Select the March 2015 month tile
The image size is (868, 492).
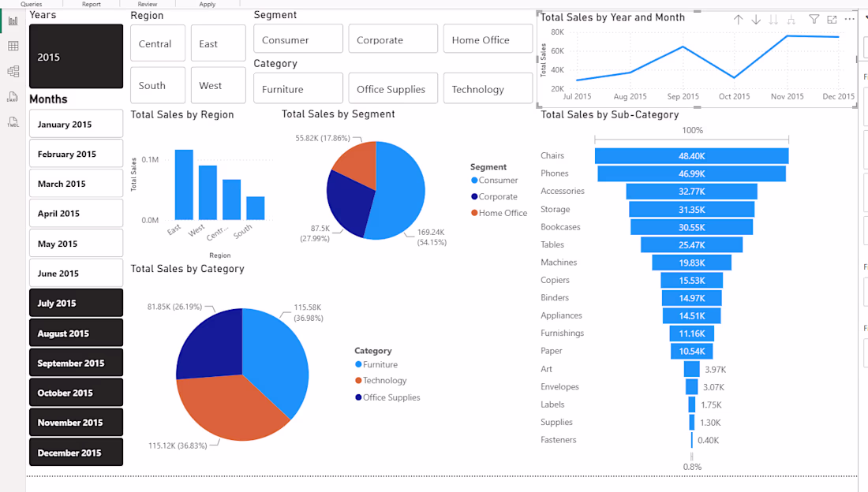pos(77,183)
